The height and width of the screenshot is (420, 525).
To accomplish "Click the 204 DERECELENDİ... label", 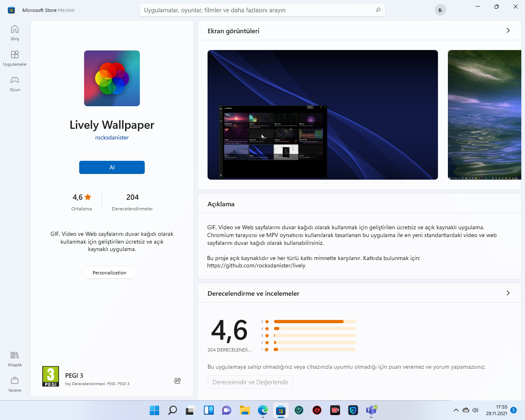I will pyautogui.click(x=229, y=350).
